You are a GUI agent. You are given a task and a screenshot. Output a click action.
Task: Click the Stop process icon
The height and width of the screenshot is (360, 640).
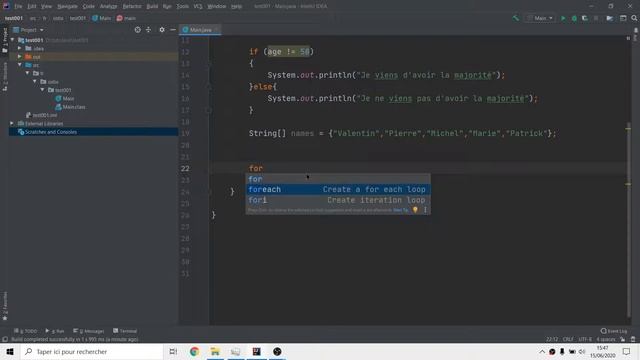click(596, 18)
